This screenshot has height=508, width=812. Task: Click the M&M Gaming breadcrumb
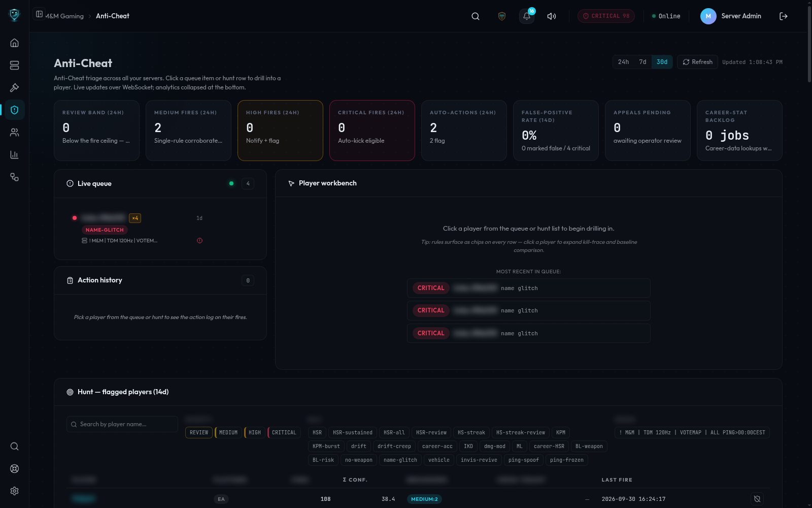point(64,16)
